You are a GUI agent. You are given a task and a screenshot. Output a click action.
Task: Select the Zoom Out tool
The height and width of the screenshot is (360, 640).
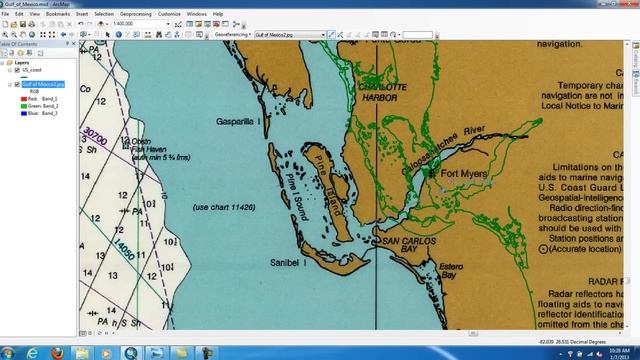pyautogui.click(x=14, y=35)
